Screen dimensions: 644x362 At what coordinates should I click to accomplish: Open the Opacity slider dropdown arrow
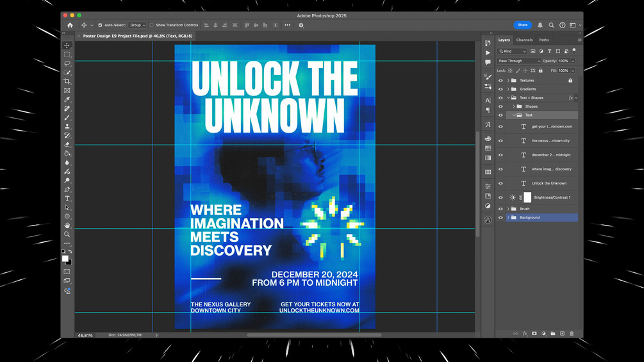point(572,61)
